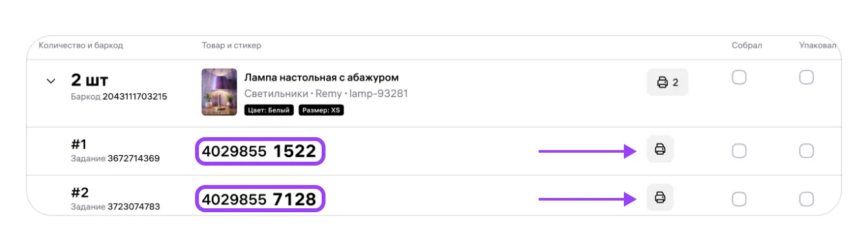
Task: Mark task #2 as Упаковал
Action: [806, 199]
